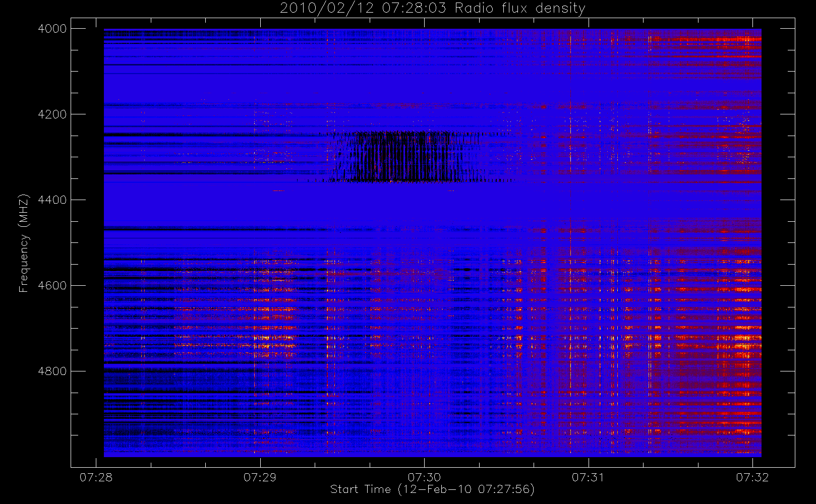The width and height of the screenshot is (816, 504).
Task: Click the 07:30 time tick label
Action: pos(424,477)
